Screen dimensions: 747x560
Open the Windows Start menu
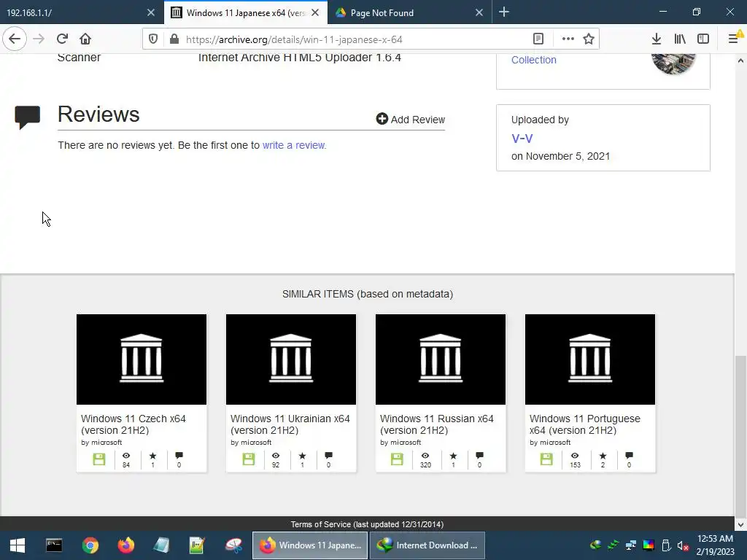point(18,545)
